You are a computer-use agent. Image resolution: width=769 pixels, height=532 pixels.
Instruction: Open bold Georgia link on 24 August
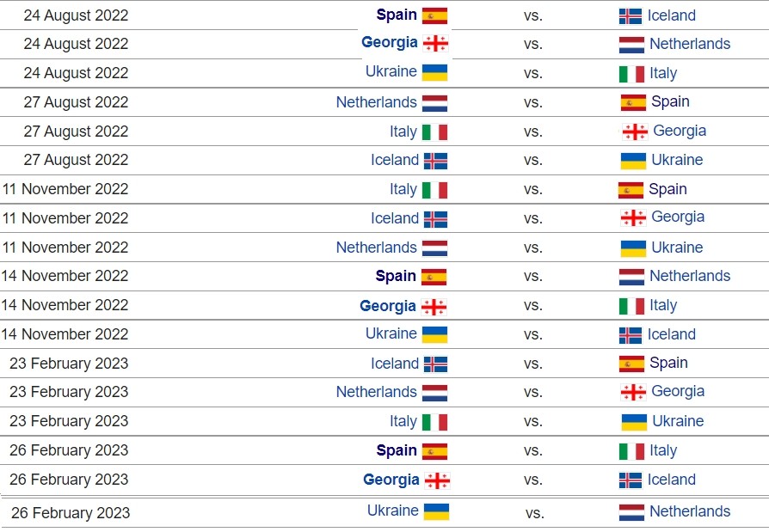(x=390, y=42)
